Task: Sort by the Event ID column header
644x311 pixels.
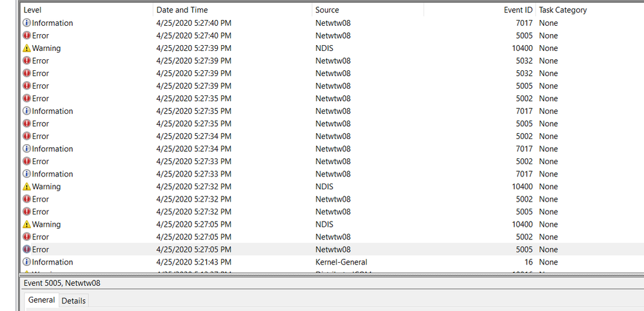Action: (x=480, y=10)
